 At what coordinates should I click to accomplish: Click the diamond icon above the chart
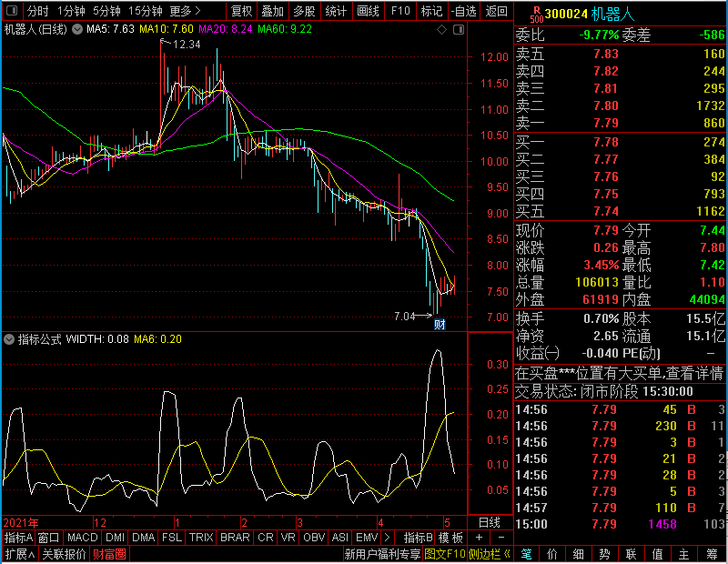click(x=441, y=30)
